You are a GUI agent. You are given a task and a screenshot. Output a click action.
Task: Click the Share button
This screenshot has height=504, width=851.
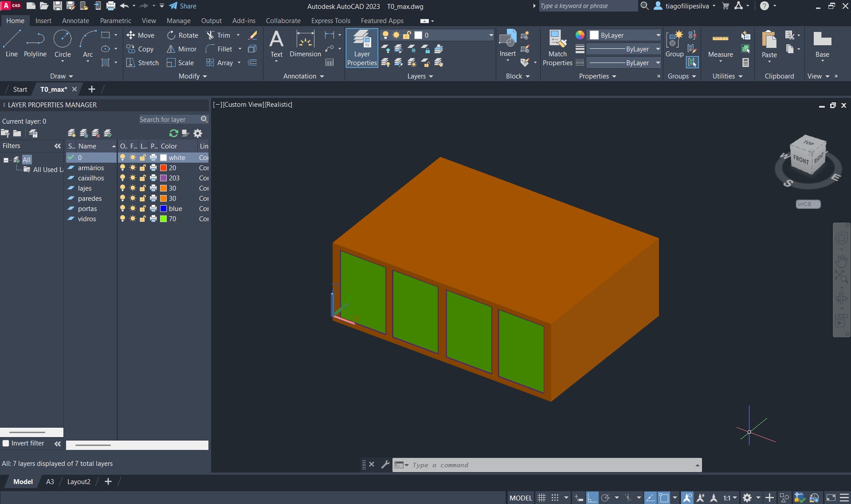(x=183, y=6)
